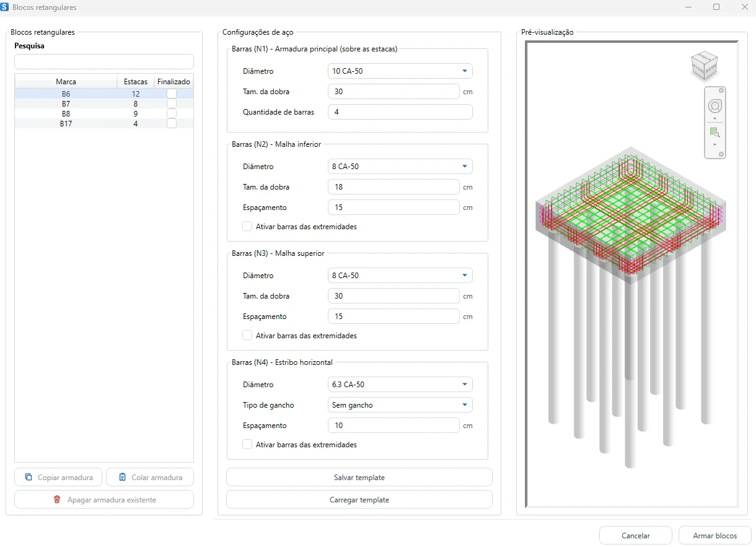The image size is (756, 547).
Task: Select block B17 in the list
Action: coord(104,124)
